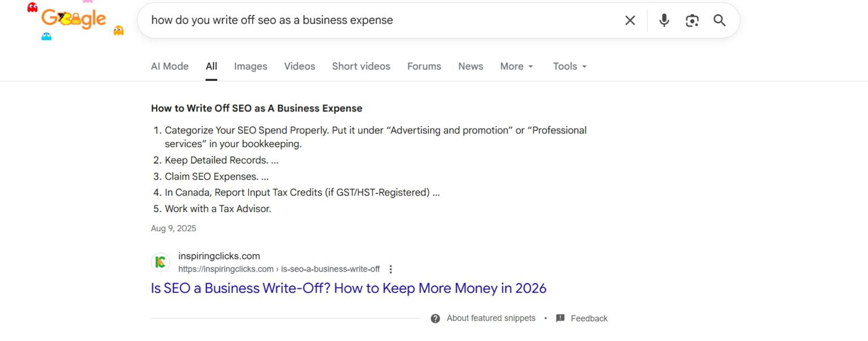Open the featured snippet result link
Screen dimensions: 868x341
(x=348, y=288)
